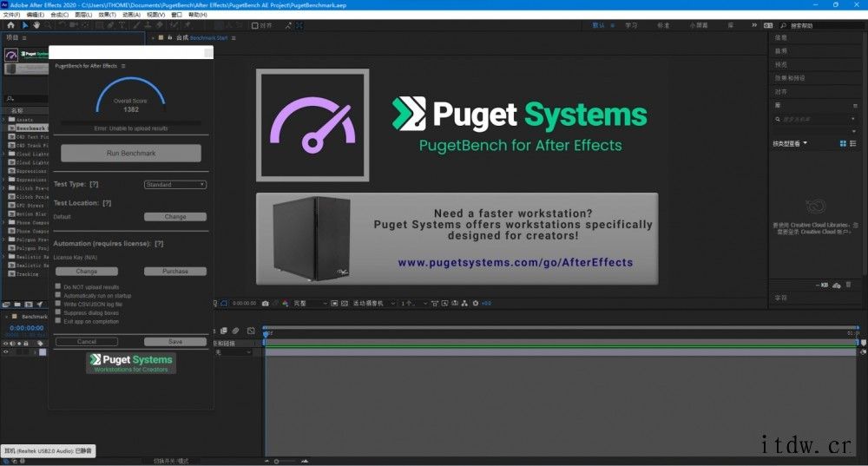Open the Libraries sort type dropdown
This screenshot has height=466, width=868.
click(790, 143)
